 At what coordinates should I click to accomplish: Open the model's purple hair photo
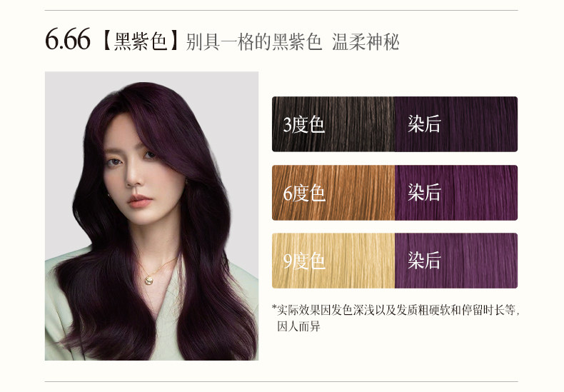151,216
